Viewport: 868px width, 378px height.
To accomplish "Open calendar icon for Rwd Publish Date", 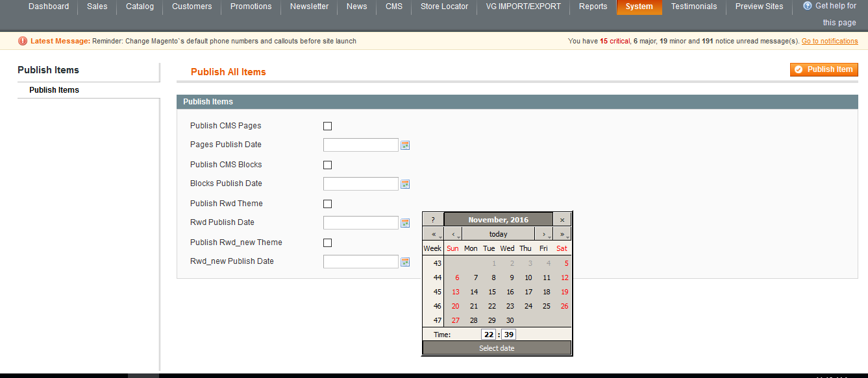I will pyautogui.click(x=405, y=223).
